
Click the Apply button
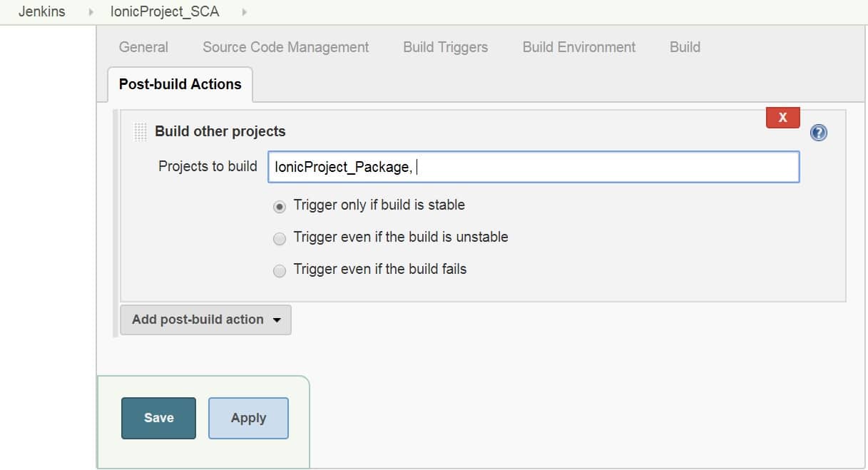[x=248, y=418]
